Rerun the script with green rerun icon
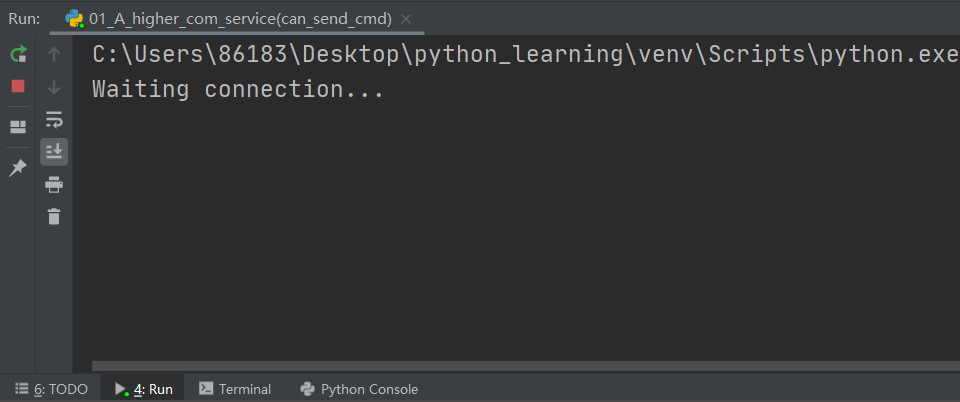Viewport: 960px width, 402px height. (18, 54)
